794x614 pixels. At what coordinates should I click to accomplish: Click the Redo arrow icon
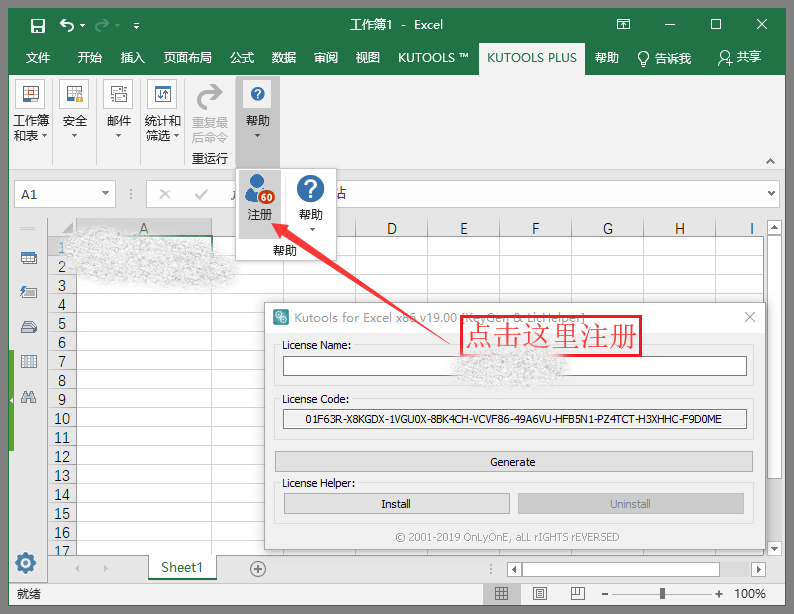pyautogui.click(x=102, y=25)
